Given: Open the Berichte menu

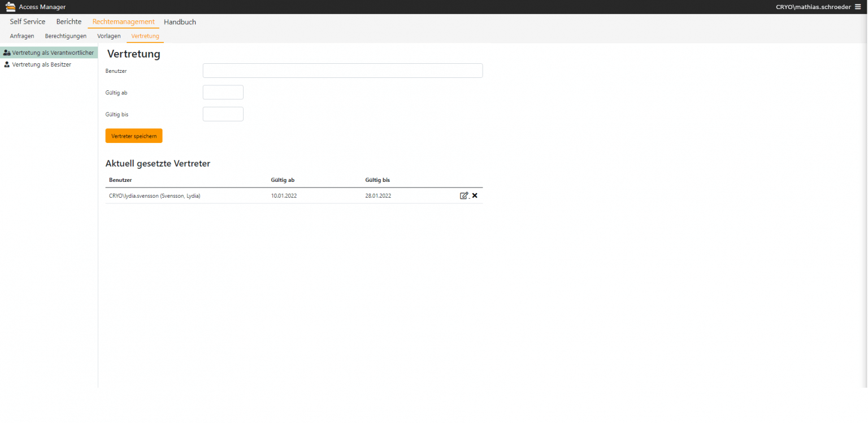Looking at the screenshot, I should click(x=69, y=22).
